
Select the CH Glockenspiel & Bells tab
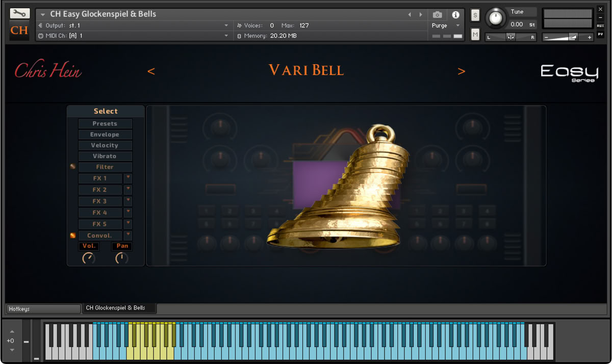[119, 308]
